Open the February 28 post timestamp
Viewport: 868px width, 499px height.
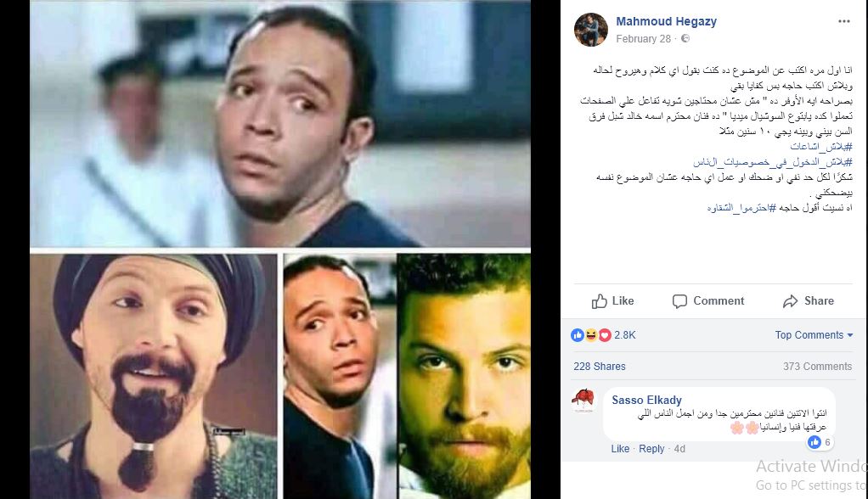click(x=643, y=39)
